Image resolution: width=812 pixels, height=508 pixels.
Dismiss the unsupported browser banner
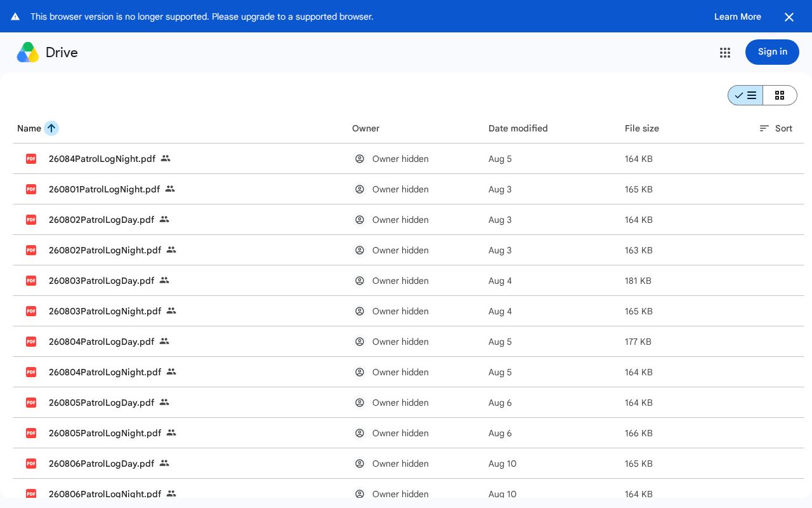[789, 17]
